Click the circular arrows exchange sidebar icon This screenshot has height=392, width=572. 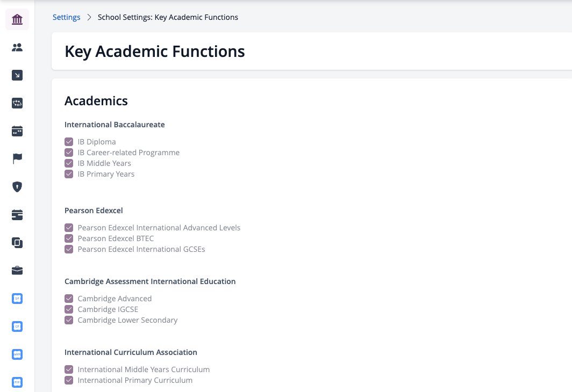click(x=17, y=103)
